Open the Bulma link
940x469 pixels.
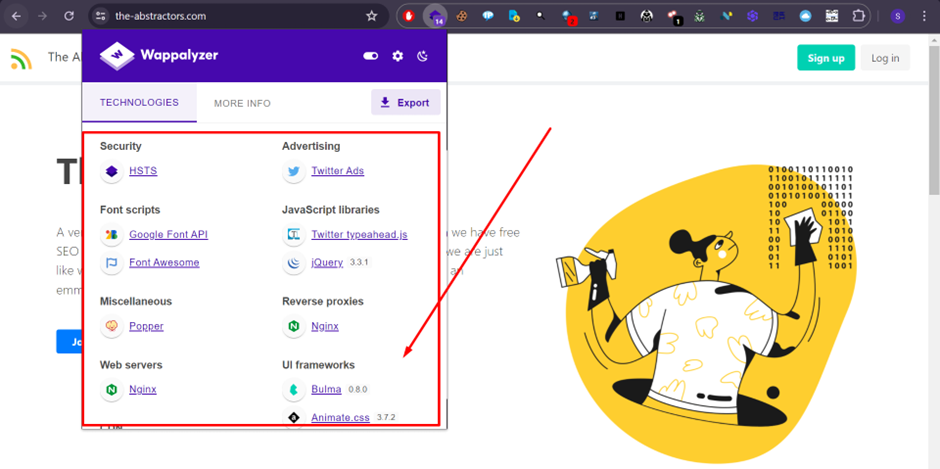click(326, 389)
